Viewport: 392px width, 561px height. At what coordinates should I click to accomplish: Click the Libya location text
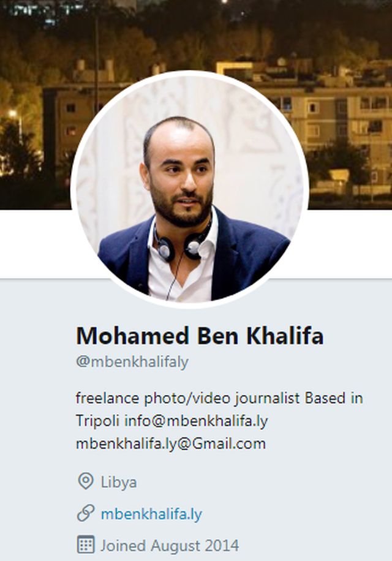coord(119,482)
